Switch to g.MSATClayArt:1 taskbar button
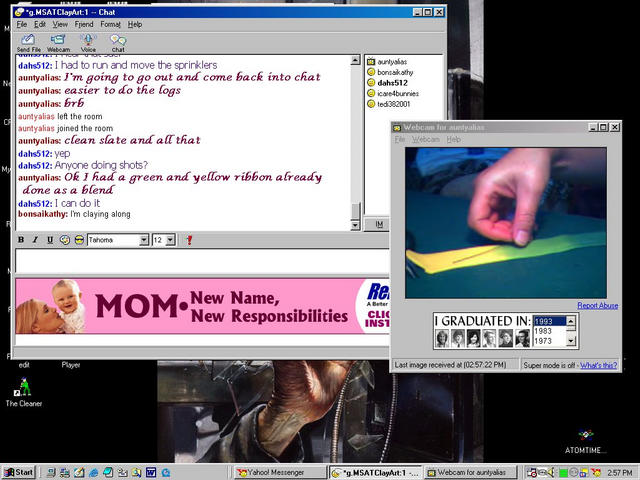This screenshot has height=480, width=640. tap(376, 473)
